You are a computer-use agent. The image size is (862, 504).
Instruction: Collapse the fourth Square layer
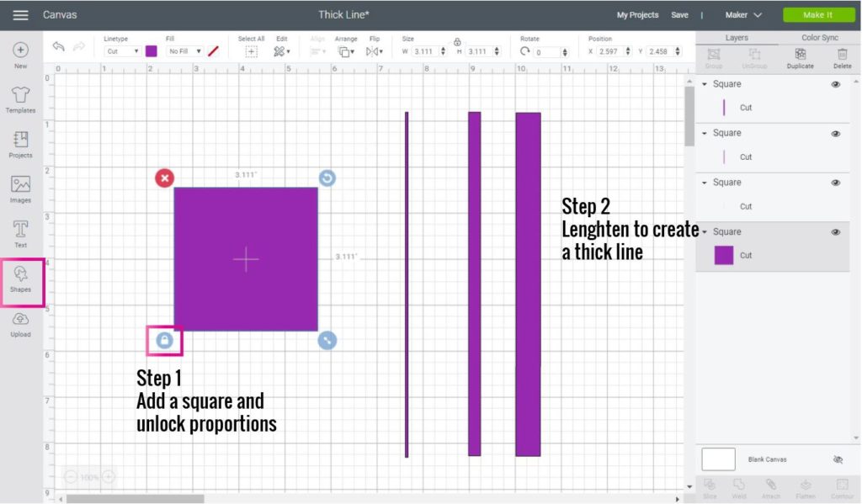pyautogui.click(x=705, y=232)
